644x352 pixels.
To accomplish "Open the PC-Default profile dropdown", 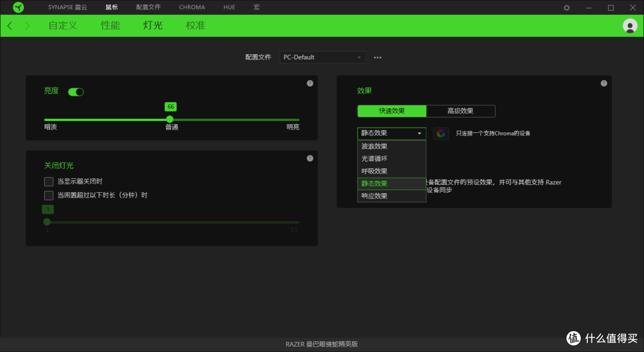I will 323,57.
